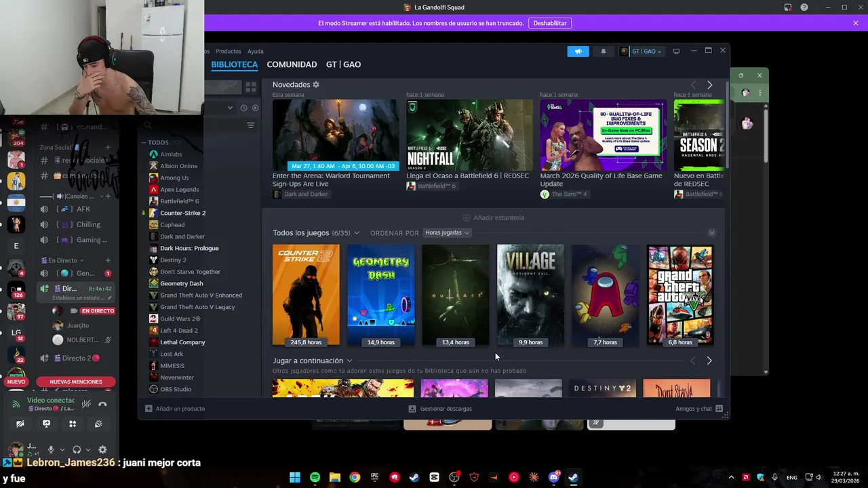The image size is (868, 488).
Task: Expand 'Todos los juegos' dropdown
Action: (x=357, y=233)
